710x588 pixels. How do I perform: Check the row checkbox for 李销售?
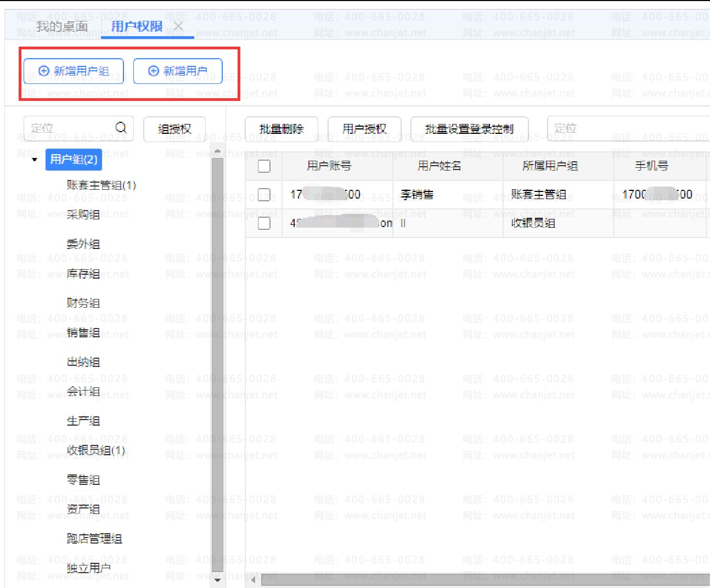click(264, 195)
